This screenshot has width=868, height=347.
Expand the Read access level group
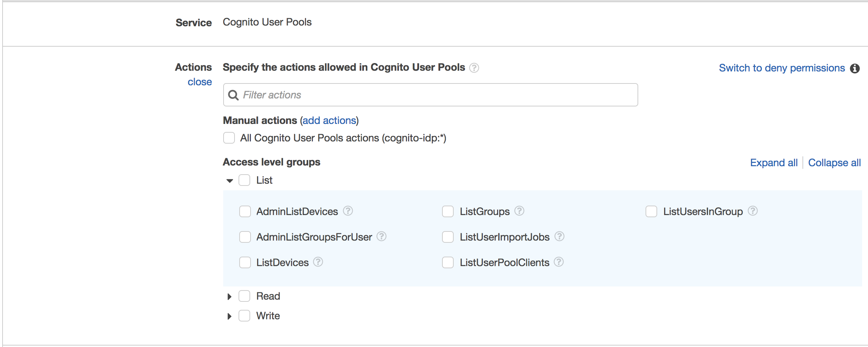(x=229, y=297)
